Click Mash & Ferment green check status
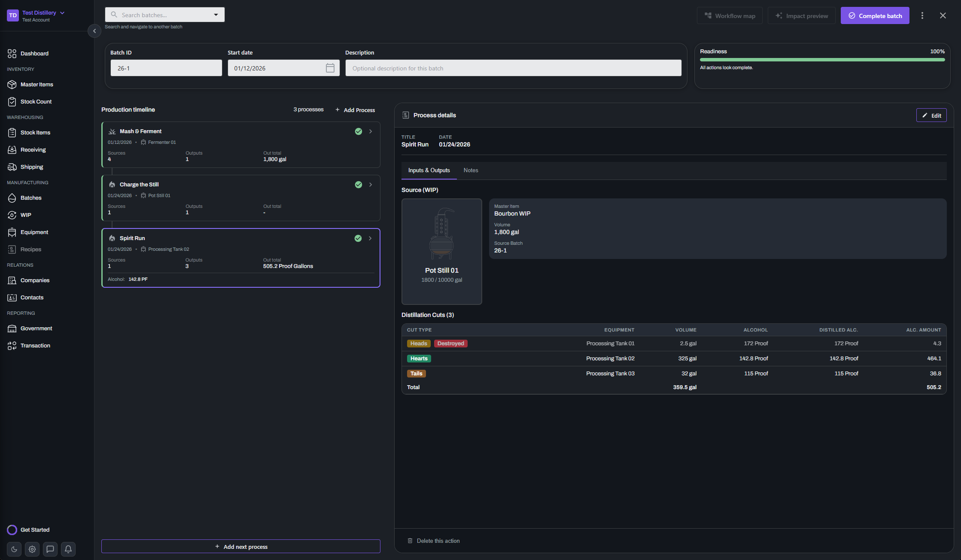 click(x=359, y=131)
